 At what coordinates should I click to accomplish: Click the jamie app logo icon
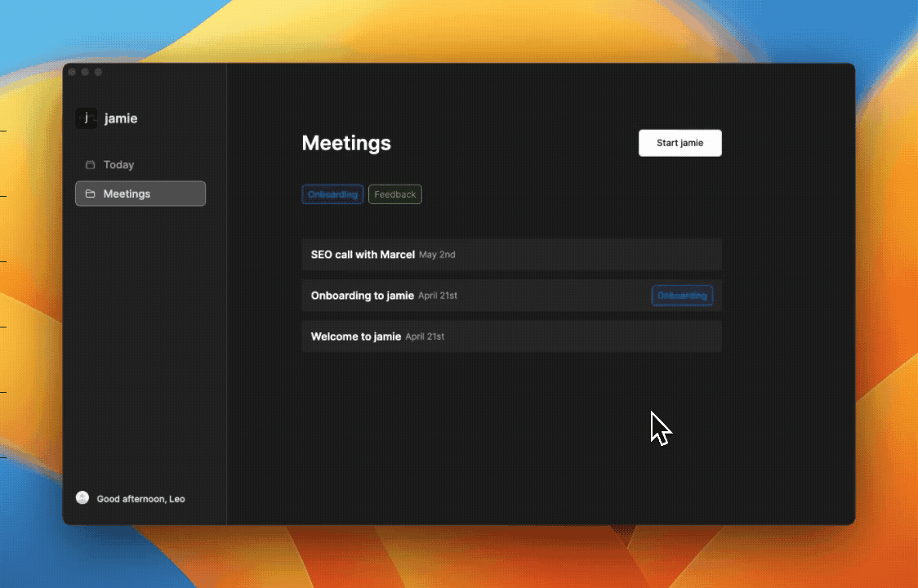pyautogui.click(x=87, y=118)
